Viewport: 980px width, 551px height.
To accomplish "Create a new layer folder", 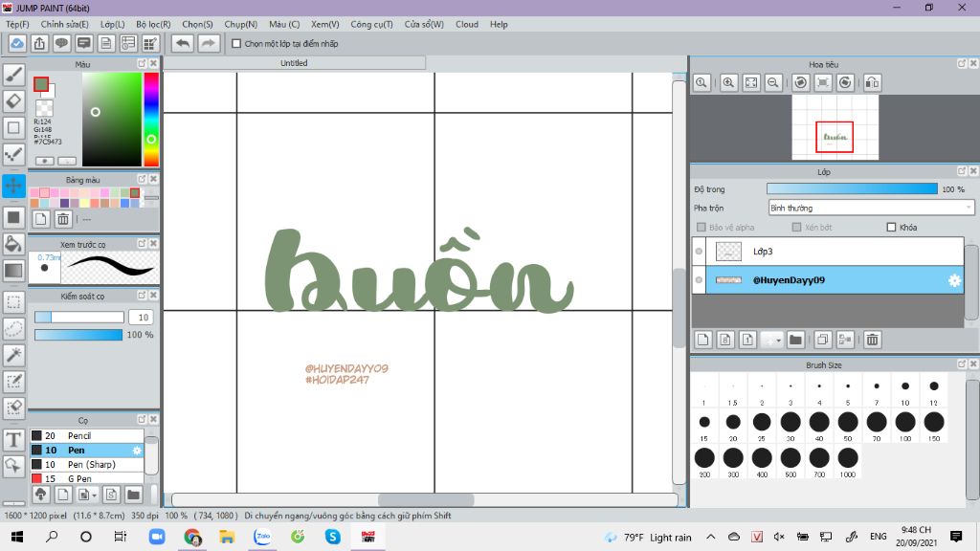I will [795, 340].
